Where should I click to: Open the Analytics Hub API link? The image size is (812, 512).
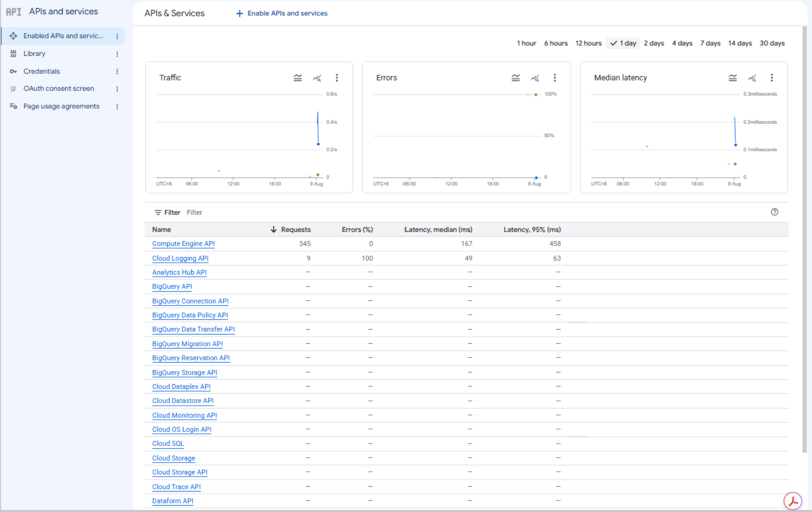[179, 273]
